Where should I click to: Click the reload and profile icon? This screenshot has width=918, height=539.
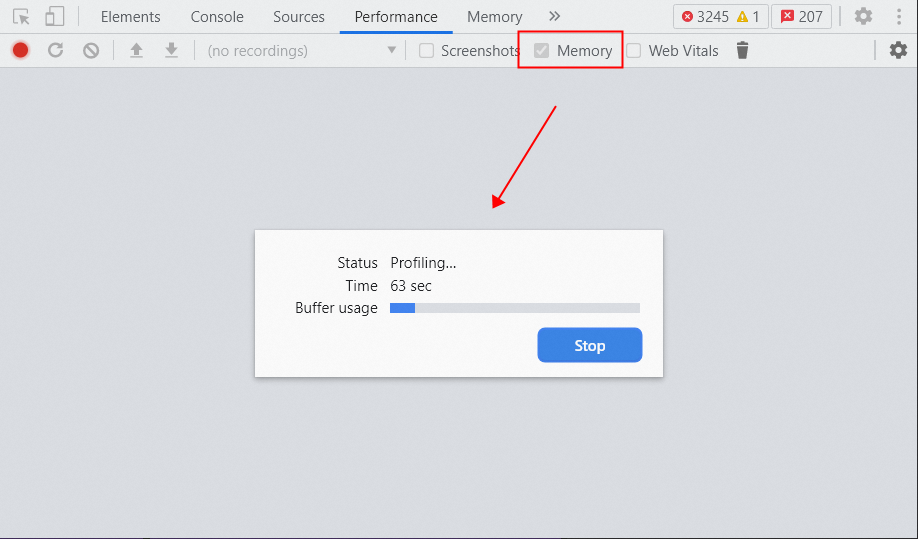(56, 50)
